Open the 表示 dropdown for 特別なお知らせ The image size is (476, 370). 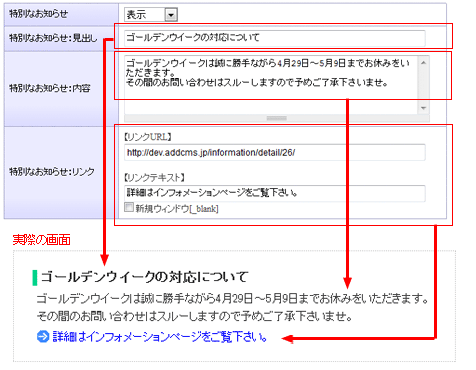151,15
